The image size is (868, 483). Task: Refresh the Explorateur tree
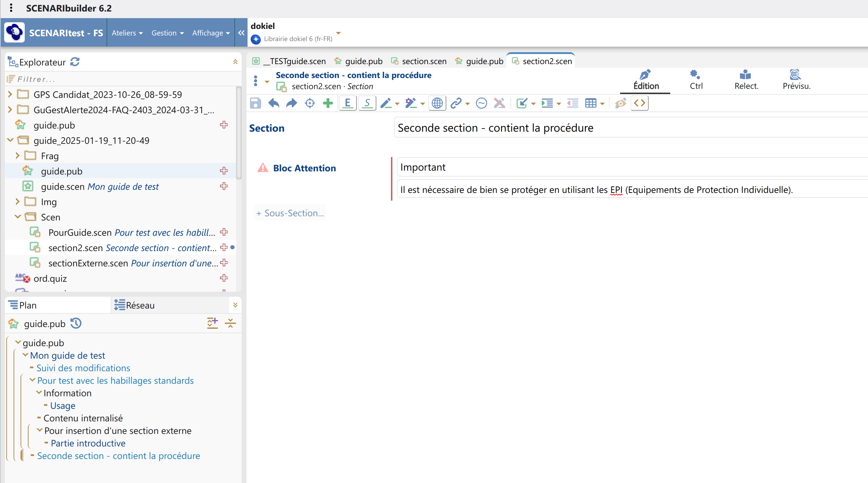click(75, 62)
